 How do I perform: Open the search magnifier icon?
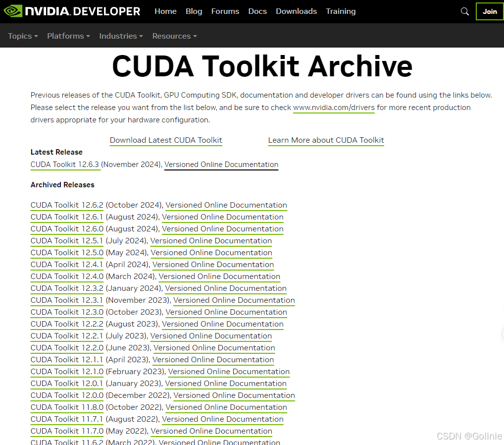coord(464,11)
